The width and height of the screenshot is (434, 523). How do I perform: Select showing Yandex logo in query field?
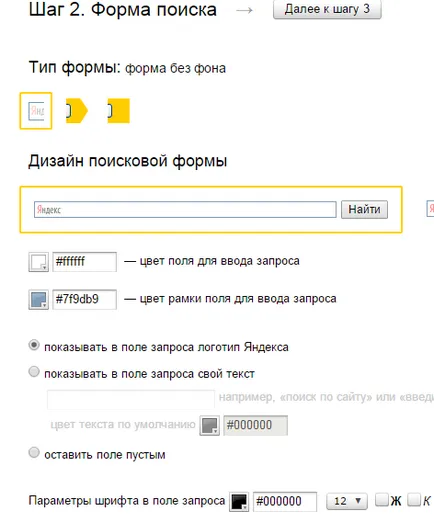(x=34, y=345)
